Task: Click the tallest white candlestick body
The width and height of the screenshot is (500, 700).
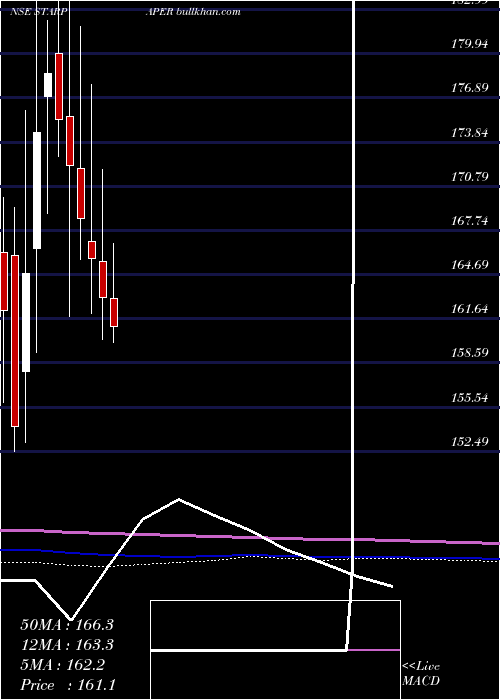Action: [x=37, y=190]
